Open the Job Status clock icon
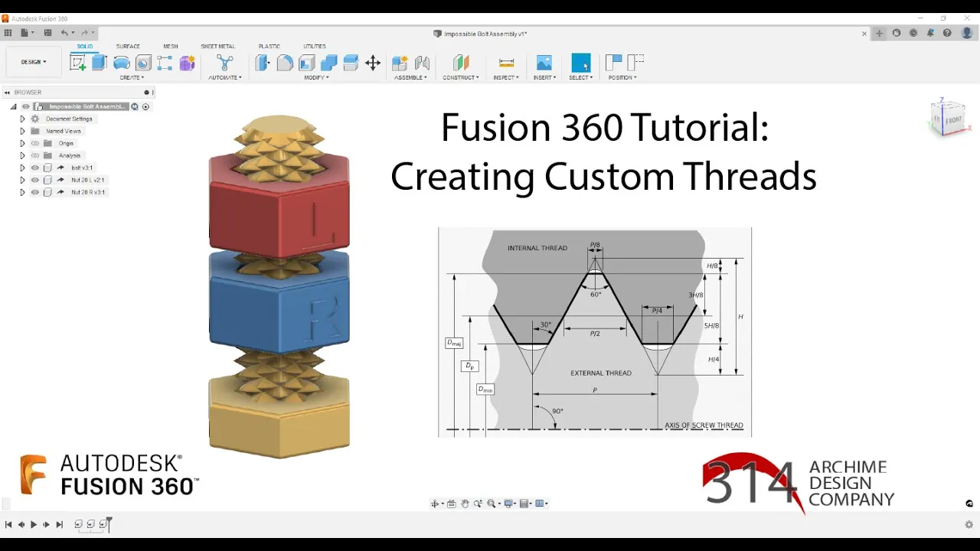Viewport: 980px width, 551px height. point(913,33)
